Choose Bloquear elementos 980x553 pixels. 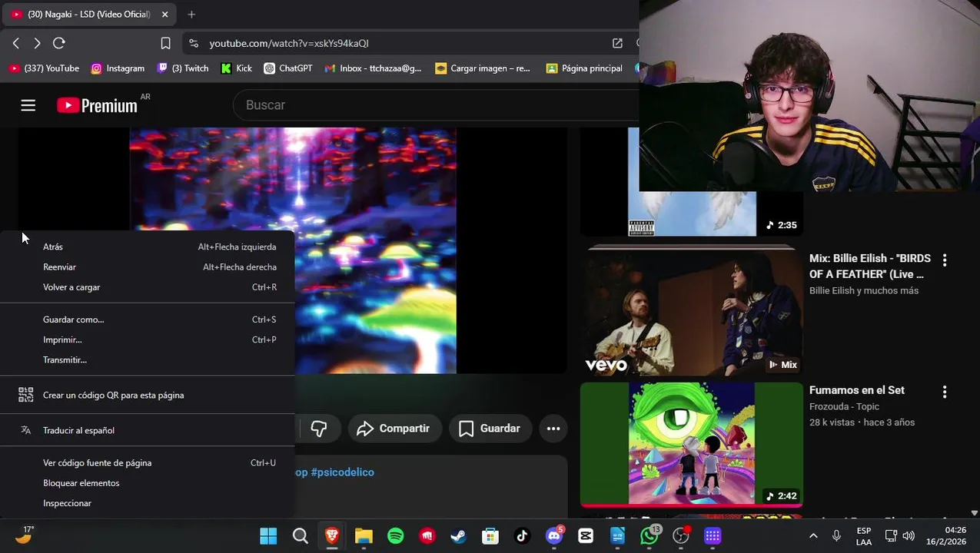point(148,483)
